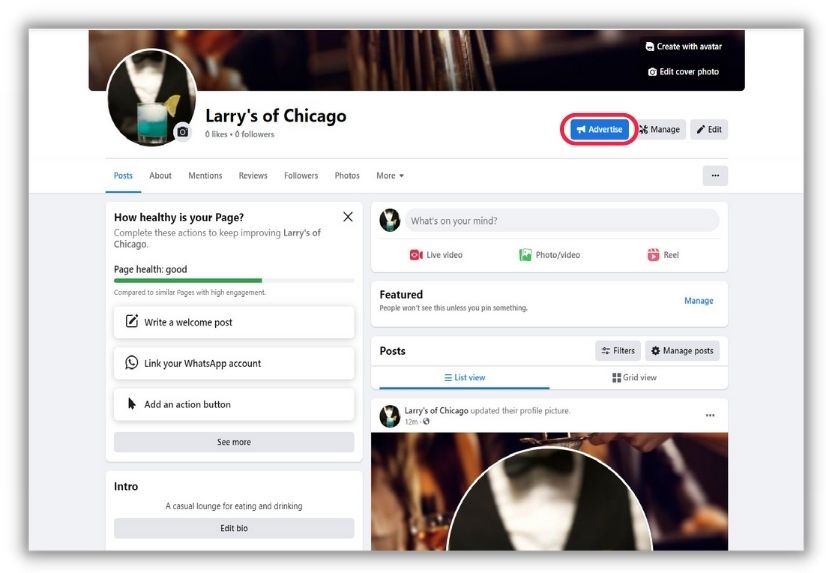The image size is (826, 573).
Task: Click the three-dot button in tabs row
Action: 714,176
